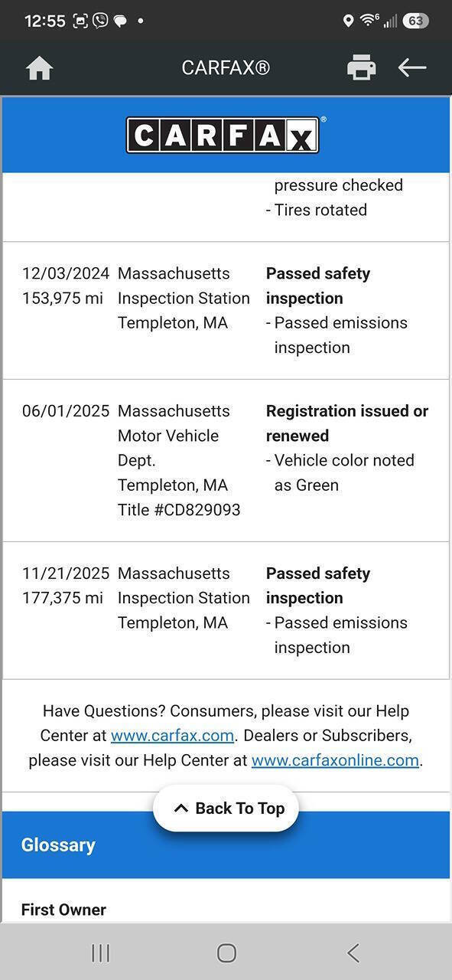
Task: Tap the Wi-Fi status icon
Action: pyautogui.click(x=369, y=21)
